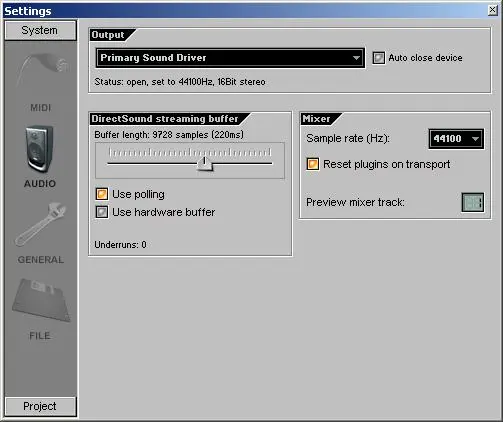Click the buffer length slider handle
The height and width of the screenshot is (422, 503).
(x=204, y=163)
